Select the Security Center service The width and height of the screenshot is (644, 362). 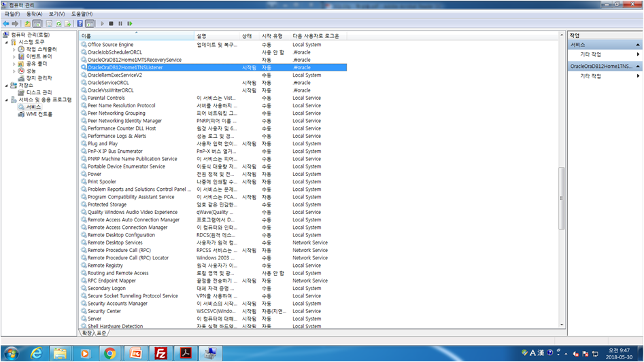[104, 312]
